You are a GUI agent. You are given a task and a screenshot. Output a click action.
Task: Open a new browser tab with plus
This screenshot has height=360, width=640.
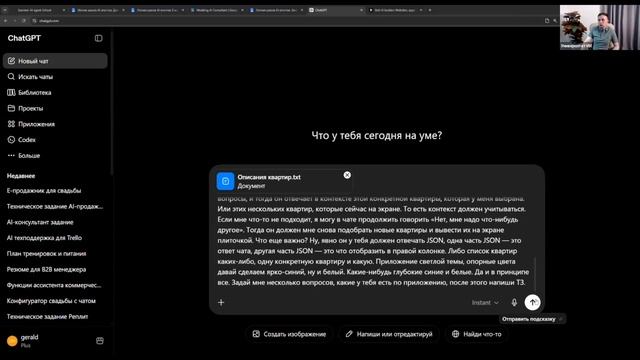tap(430, 10)
